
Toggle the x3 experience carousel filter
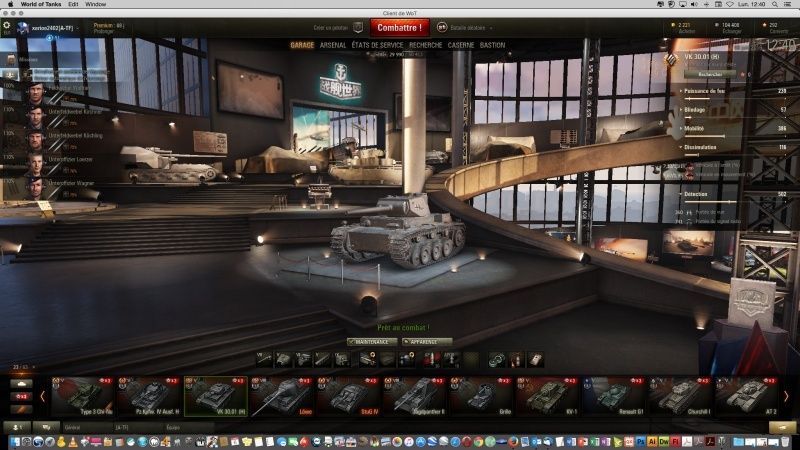coord(21,396)
